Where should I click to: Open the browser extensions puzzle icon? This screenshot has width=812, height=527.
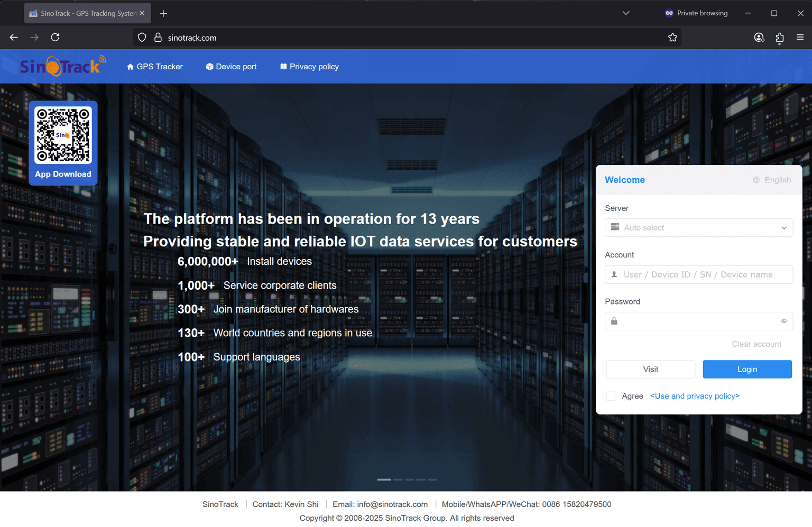[779, 37]
